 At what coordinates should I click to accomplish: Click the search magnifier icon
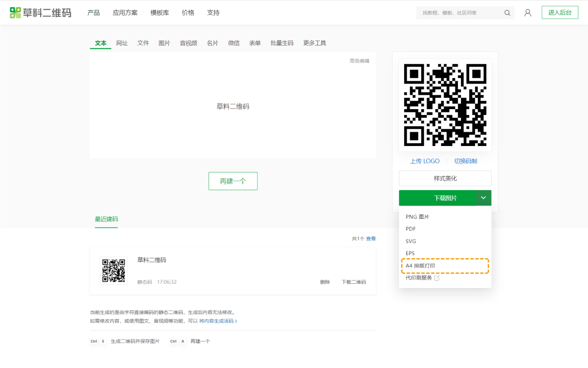click(507, 13)
